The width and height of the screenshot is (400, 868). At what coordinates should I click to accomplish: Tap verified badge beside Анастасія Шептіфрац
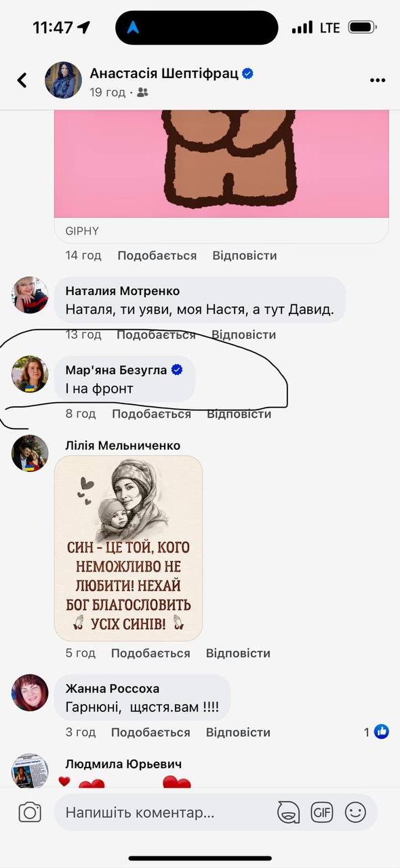pyautogui.click(x=248, y=73)
